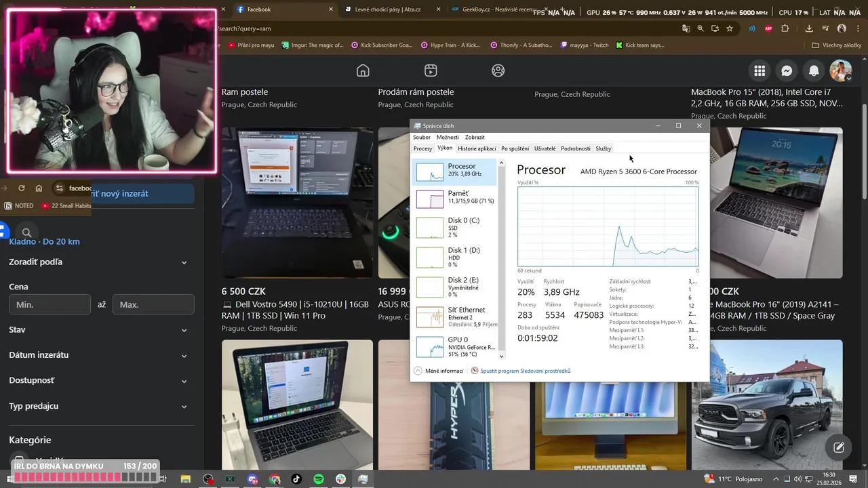Open the Facebook profile avatar menu
Viewport: 868px width, 488px height.
coord(841,70)
